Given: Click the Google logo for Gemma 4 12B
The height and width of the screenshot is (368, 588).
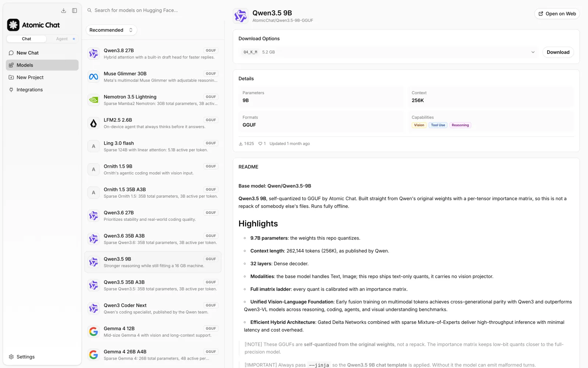Looking at the screenshot, I should tap(93, 332).
